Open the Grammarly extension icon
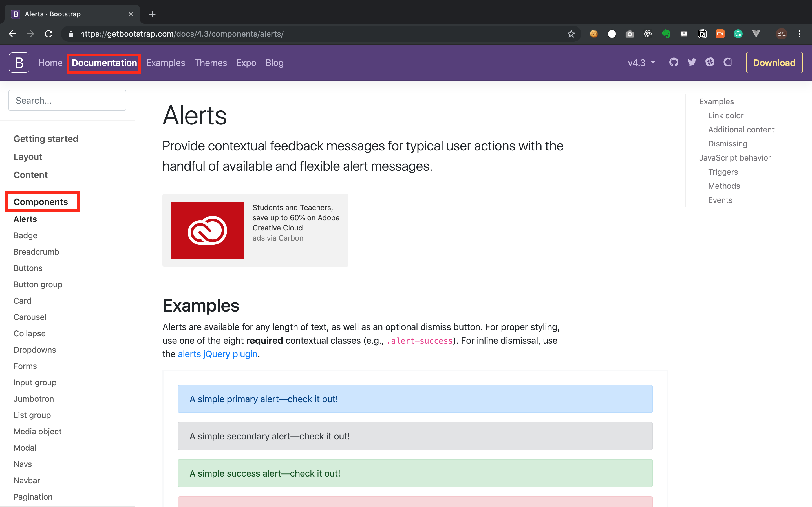Image resolution: width=812 pixels, height=507 pixels. pos(738,34)
